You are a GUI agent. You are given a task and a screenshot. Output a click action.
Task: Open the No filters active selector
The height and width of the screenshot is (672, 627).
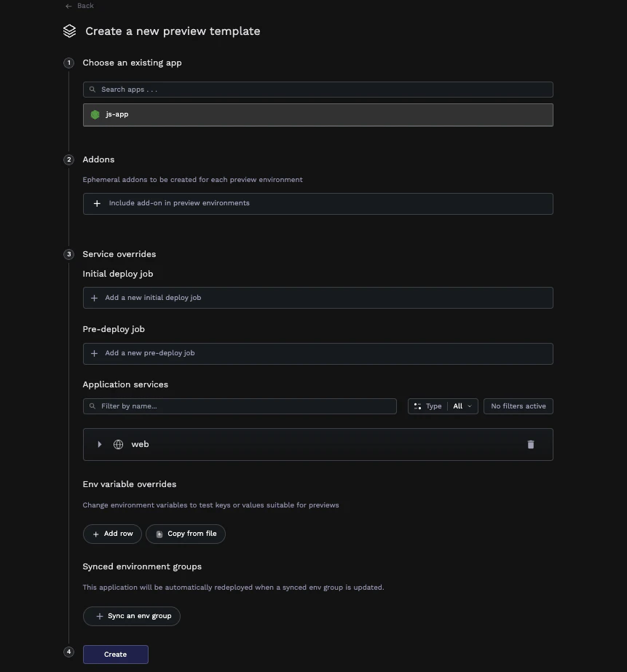pos(518,406)
